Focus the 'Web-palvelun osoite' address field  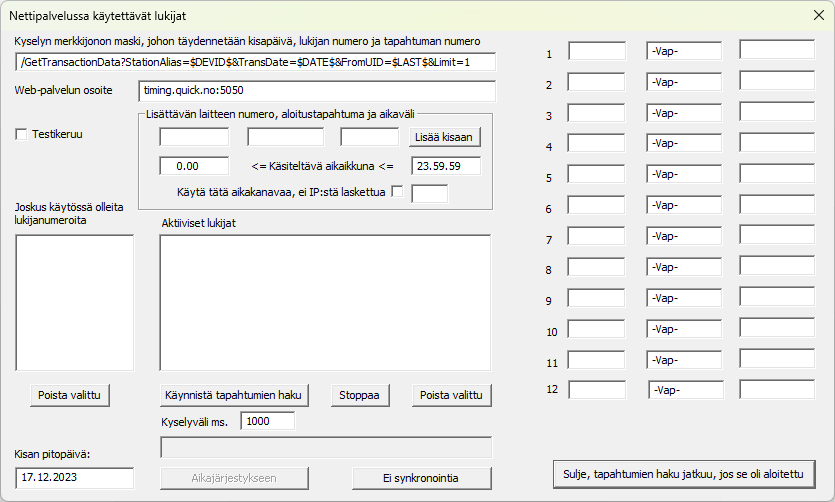point(317,91)
